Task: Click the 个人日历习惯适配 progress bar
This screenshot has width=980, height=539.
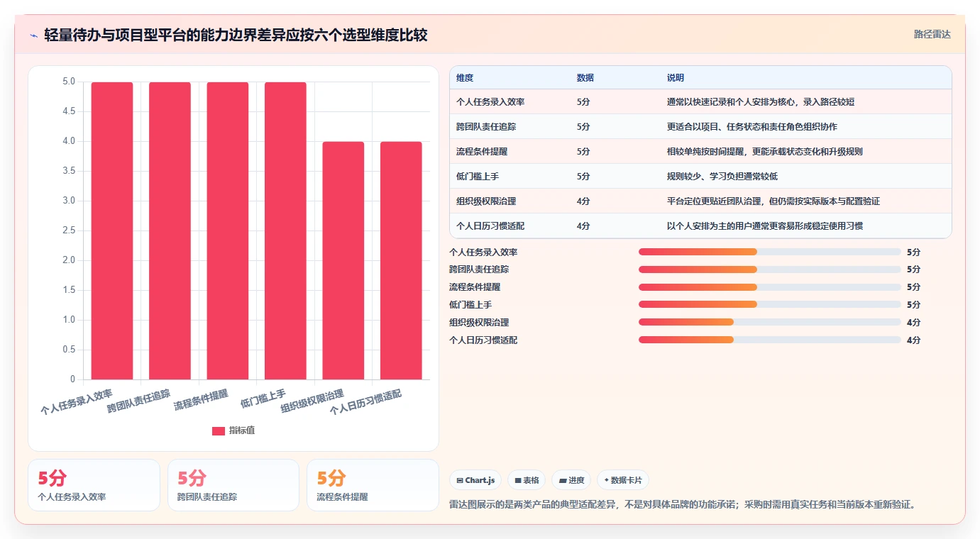Action: tap(770, 340)
